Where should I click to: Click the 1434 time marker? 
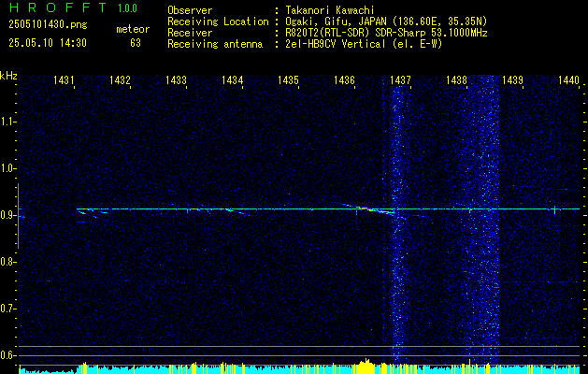click(x=232, y=79)
